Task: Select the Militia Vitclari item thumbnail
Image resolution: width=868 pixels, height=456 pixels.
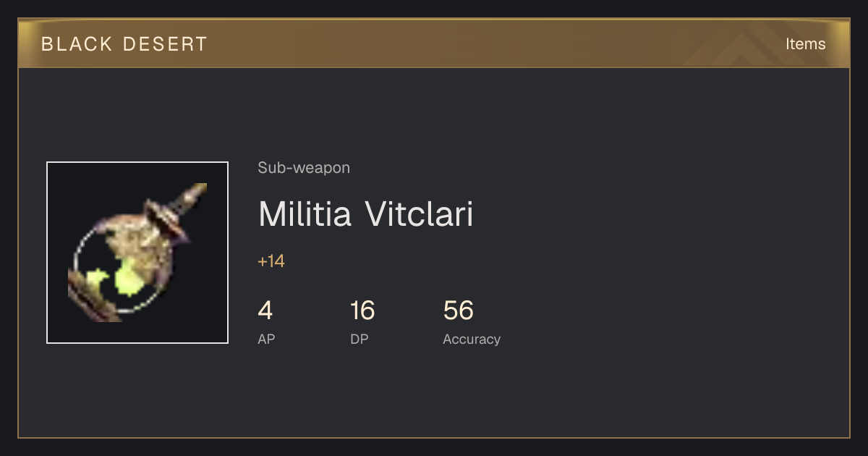Action: point(137,253)
